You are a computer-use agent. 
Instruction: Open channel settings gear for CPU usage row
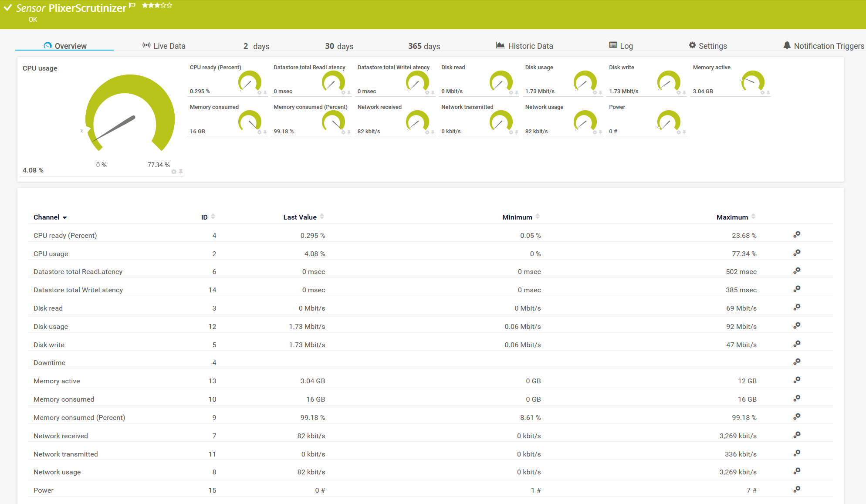(x=797, y=253)
